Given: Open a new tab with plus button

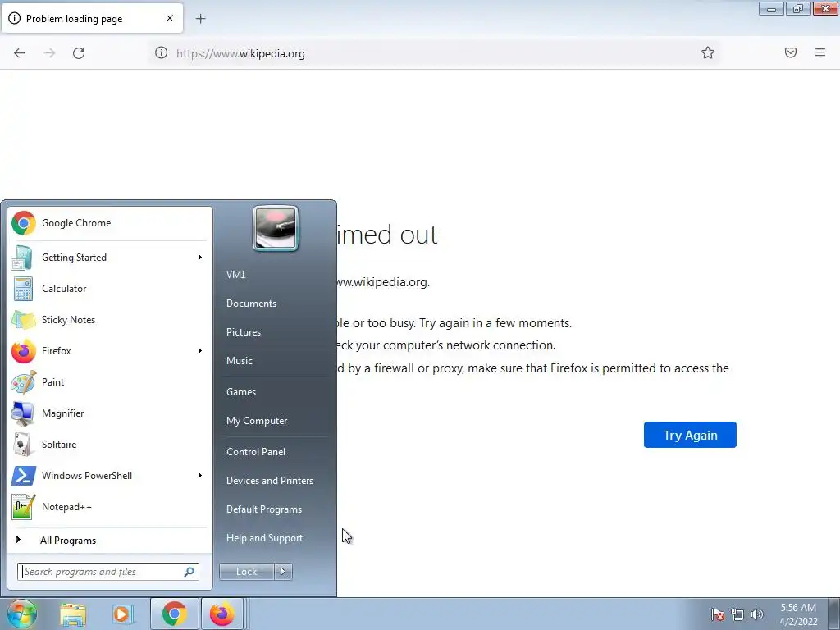Looking at the screenshot, I should pyautogui.click(x=200, y=19).
